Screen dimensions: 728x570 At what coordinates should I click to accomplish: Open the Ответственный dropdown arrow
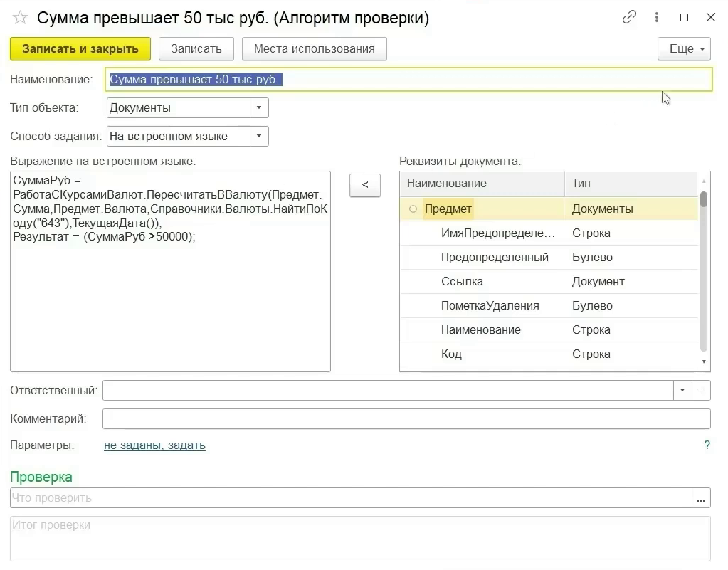tap(682, 390)
